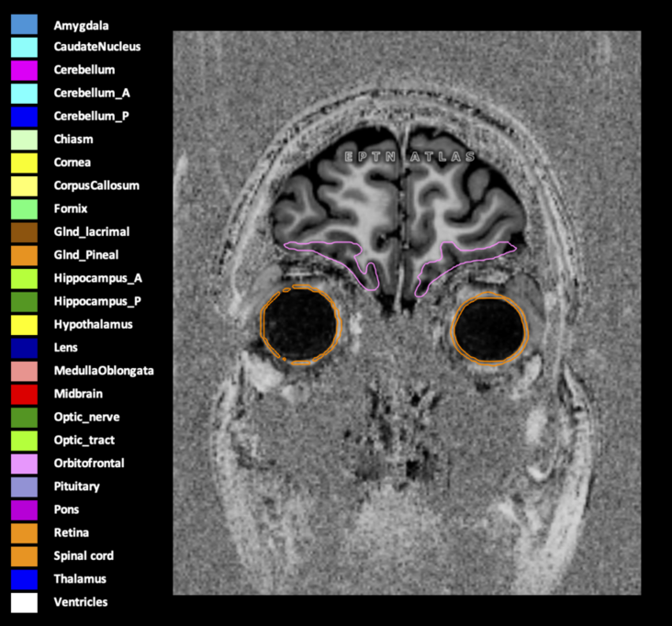Select the Cerebellum label text
The width and height of the screenshot is (672, 626).
click(84, 70)
